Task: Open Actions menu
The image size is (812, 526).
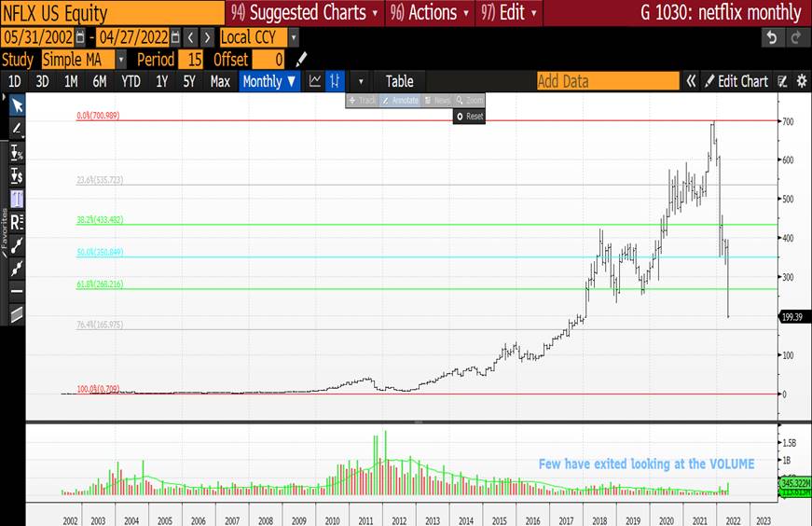Action: (430, 12)
